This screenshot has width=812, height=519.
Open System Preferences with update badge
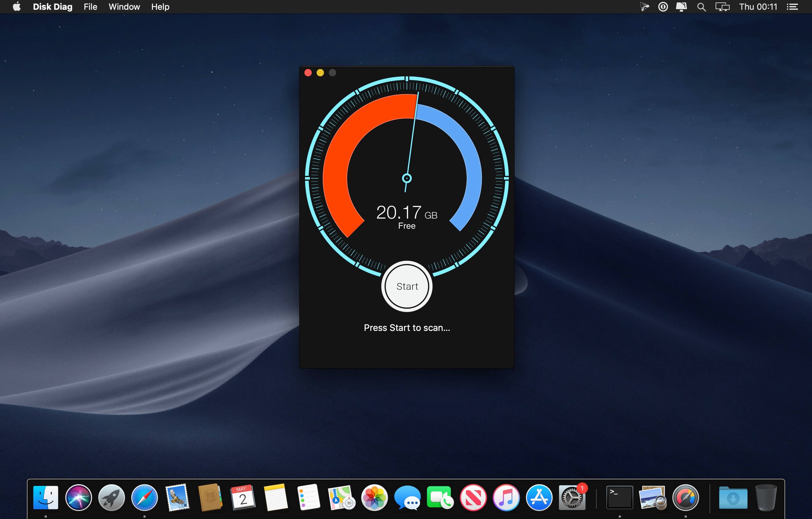coord(572,497)
